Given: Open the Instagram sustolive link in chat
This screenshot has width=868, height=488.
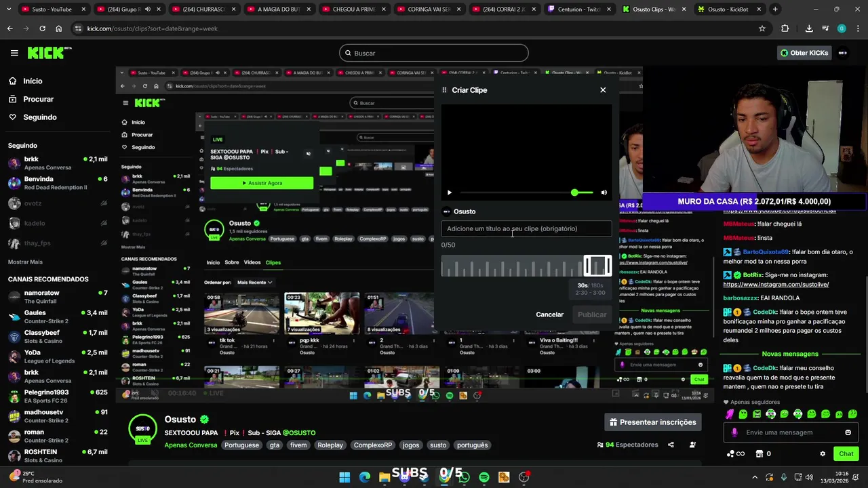Looking at the screenshot, I should 776,285.
